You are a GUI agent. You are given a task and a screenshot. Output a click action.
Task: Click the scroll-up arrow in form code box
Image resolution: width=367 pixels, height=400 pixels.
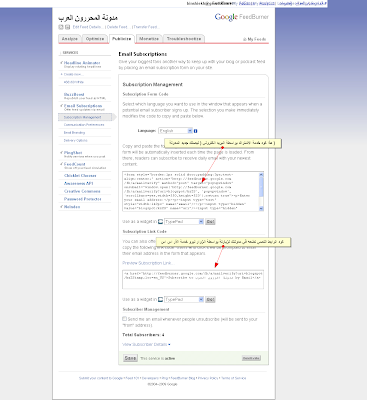[x=261, y=175]
